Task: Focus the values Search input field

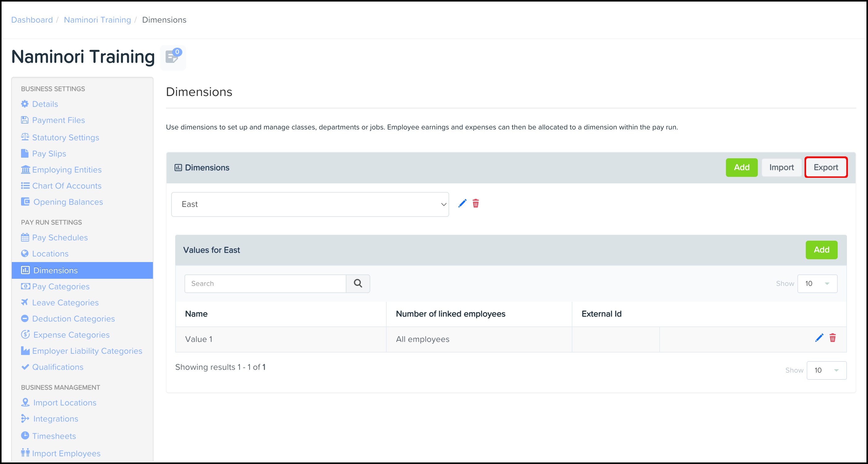Action: [x=265, y=284]
